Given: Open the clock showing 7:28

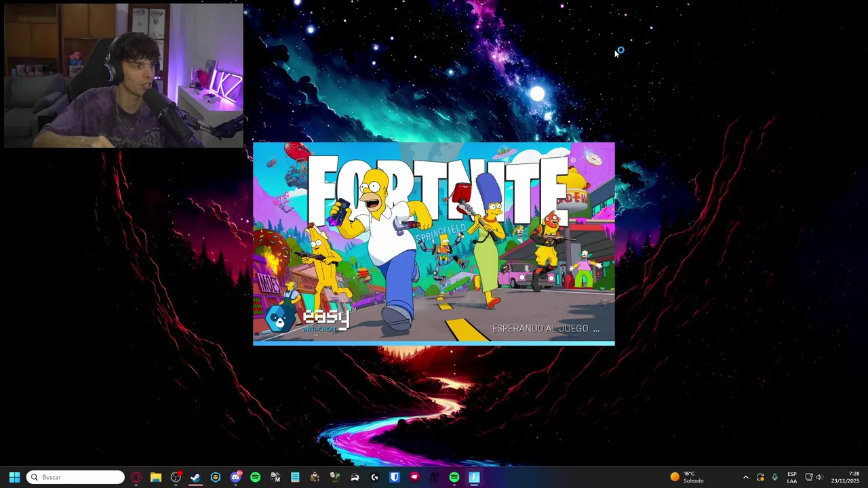Looking at the screenshot, I should [x=845, y=477].
